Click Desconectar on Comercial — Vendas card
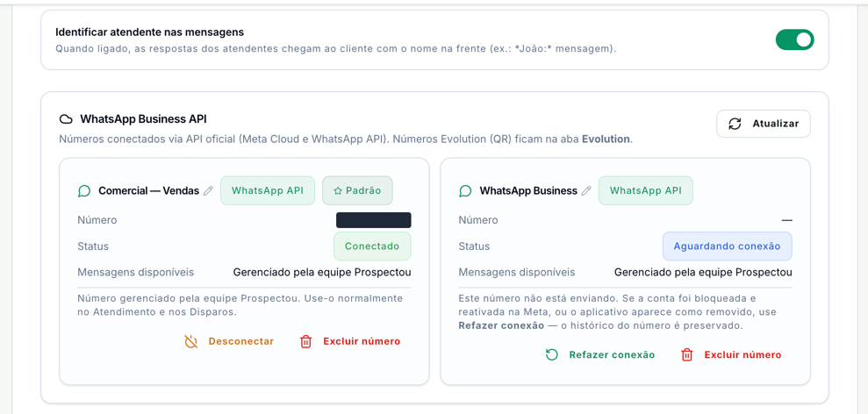 pyautogui.click(x=228, y=341)
